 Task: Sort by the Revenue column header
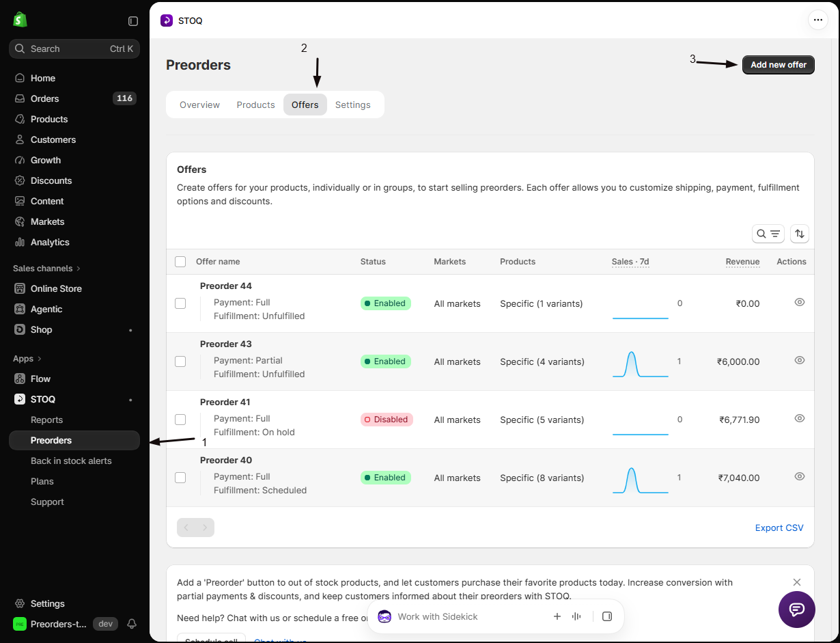point(742,262)
